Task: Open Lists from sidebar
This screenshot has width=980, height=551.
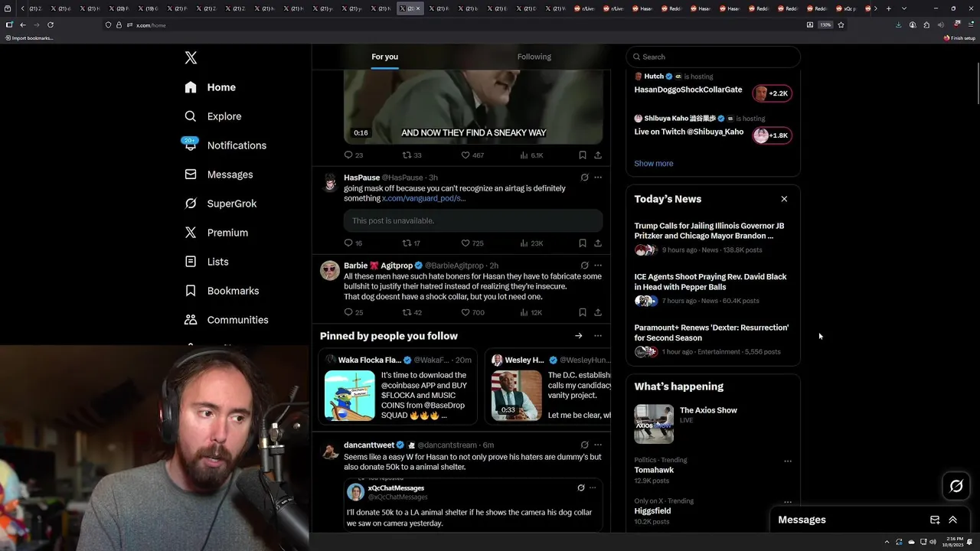Action: coord(207,262)
